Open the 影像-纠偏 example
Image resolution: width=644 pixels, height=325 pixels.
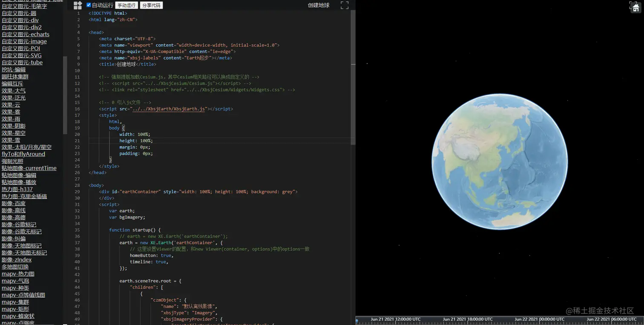14,239
